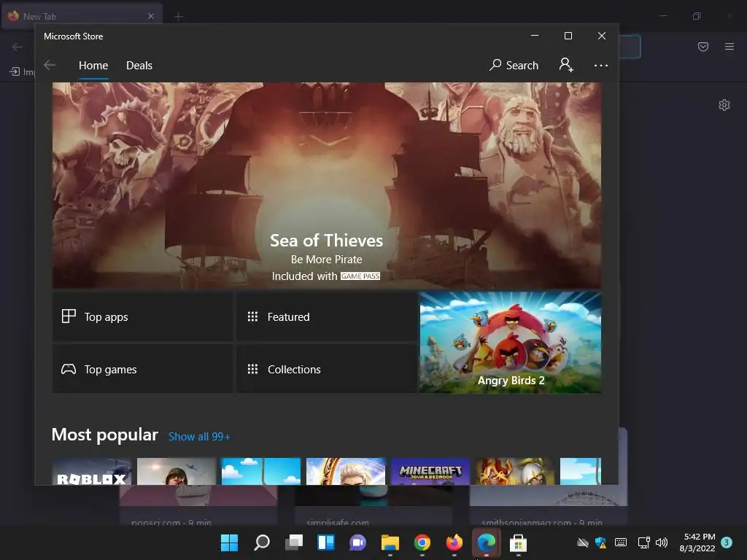Launch Google Chrome from the taskbar
747x560 pixels.
pos(422,542)
